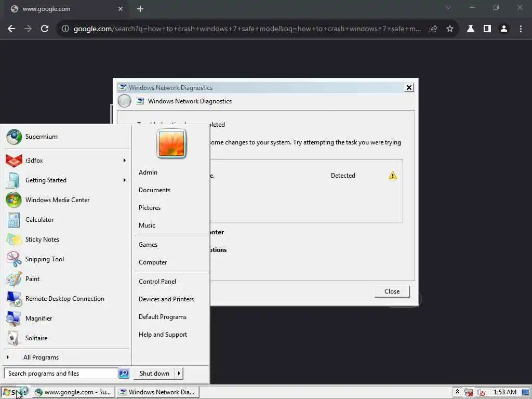Switch to www.google.com taskbar button
532x399 pixels.
[x=73, y=392]
